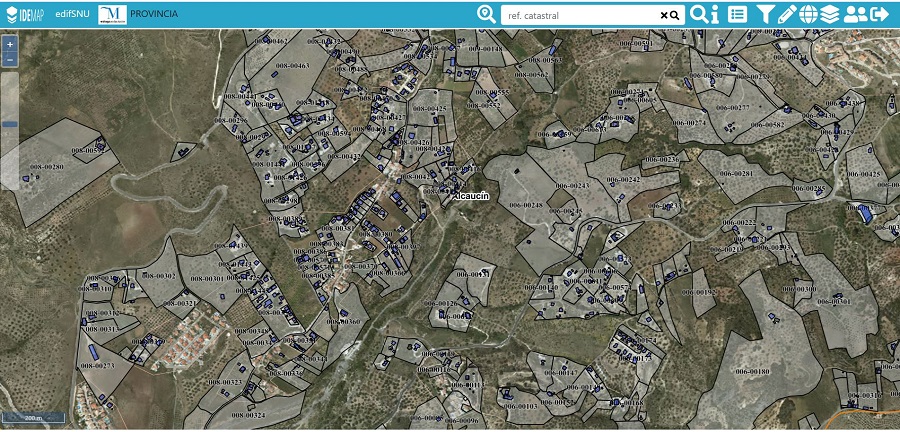Viewport: 900px width, 432px height.
Task: Select parcel 006-00192 on the map
Action: [699, 292]
